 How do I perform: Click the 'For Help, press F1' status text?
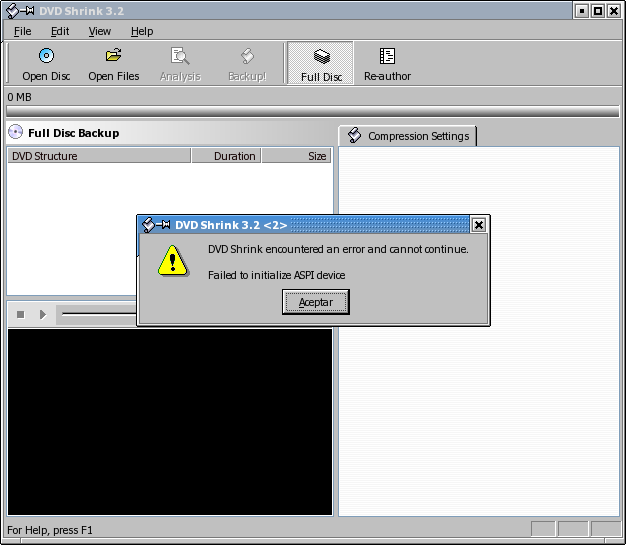tap(50, 530)
